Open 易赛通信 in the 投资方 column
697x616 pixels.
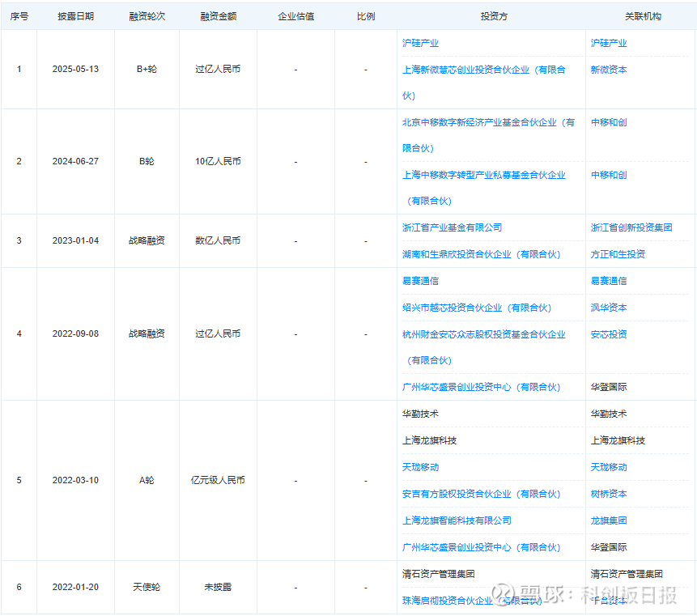tap(420, 281)
